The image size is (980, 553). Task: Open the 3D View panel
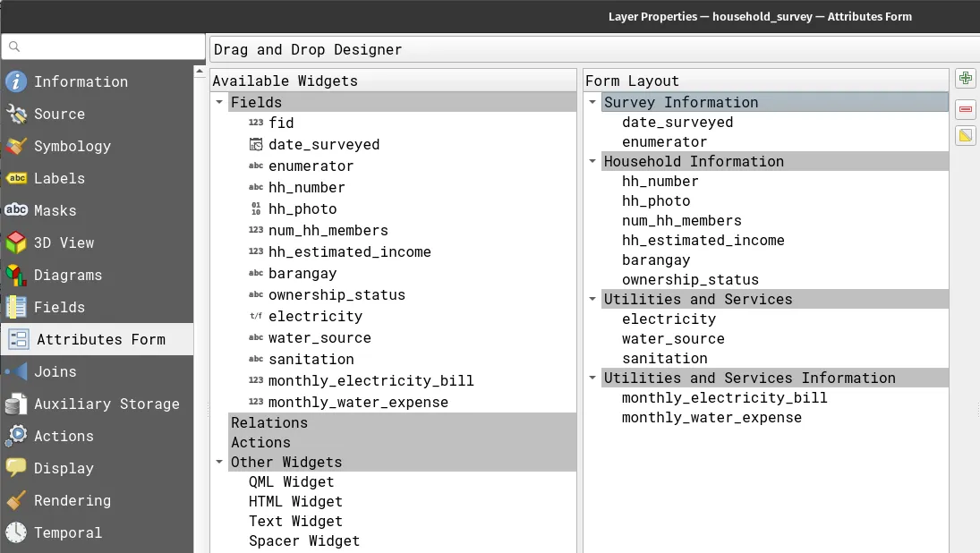coord(64,242)
